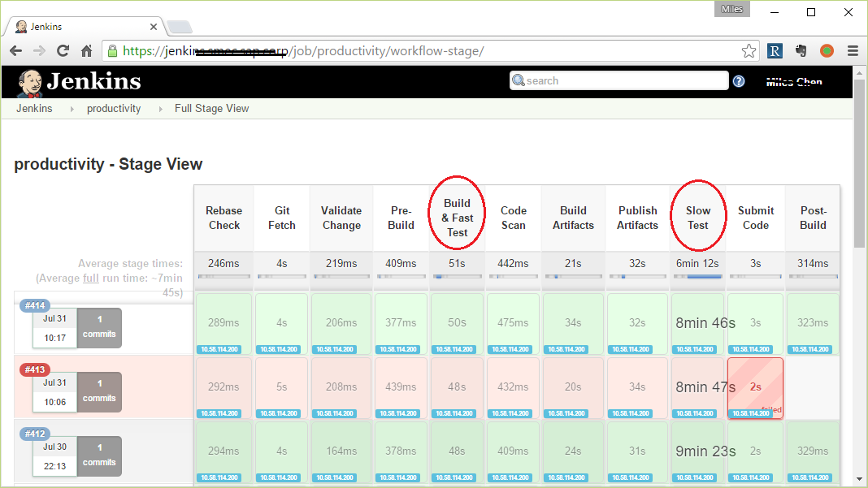Click the Jenkins logo
The width and height of the screenshot is (868, 488).
79,82
